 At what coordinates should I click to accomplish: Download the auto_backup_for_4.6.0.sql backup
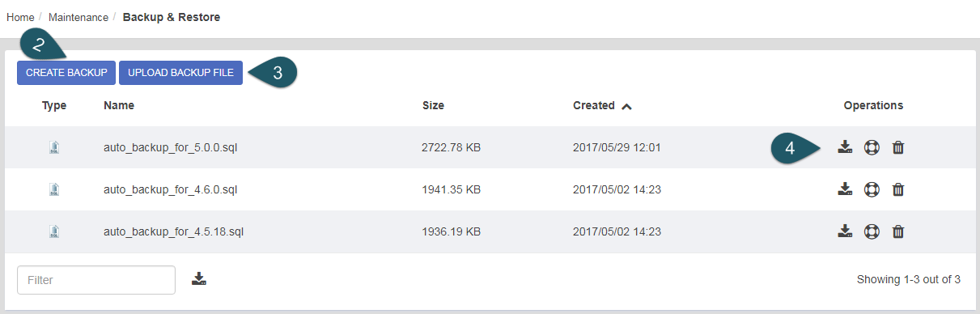pyautogui.click(x=845, y=189)
